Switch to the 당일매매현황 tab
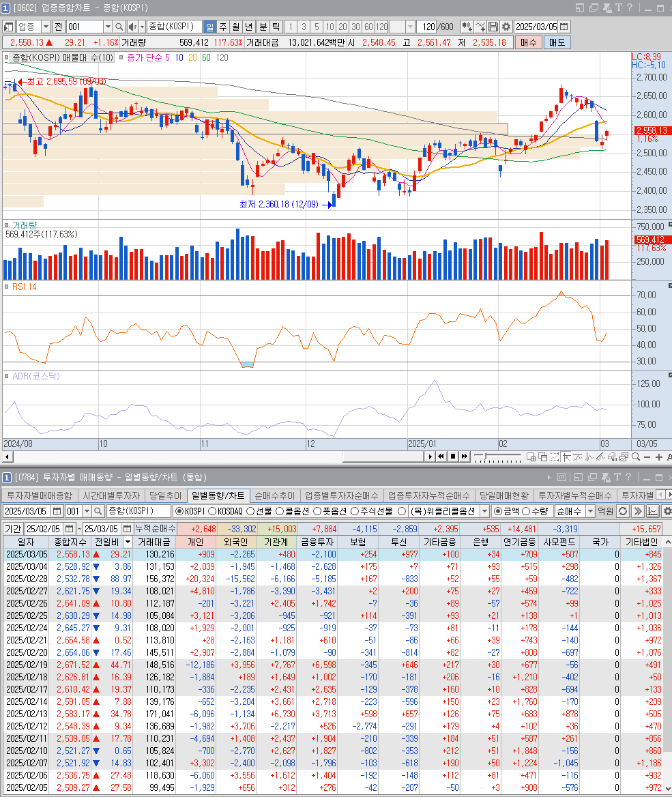Screen dimensions: 672x797 click(x=503, y=495)
